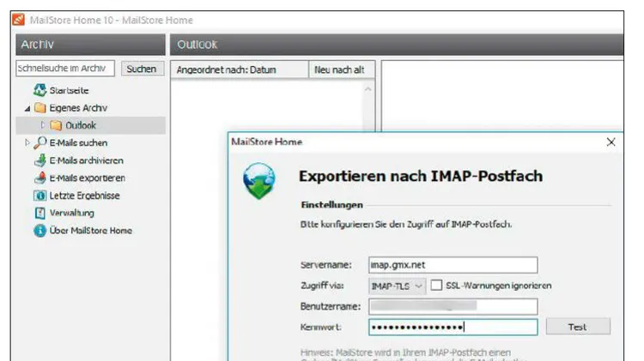Click the E-Mails exportieren icon

pos(39,178)
